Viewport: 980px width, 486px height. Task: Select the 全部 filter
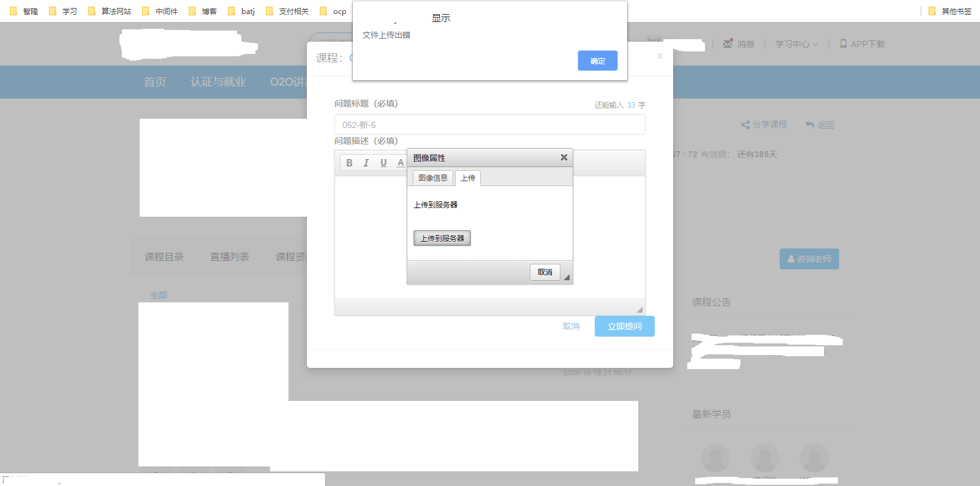pyautogui.click(x=159, y=294)
